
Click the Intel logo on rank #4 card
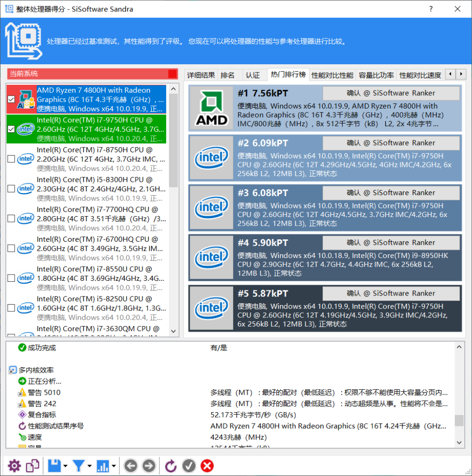coord(211,258)
